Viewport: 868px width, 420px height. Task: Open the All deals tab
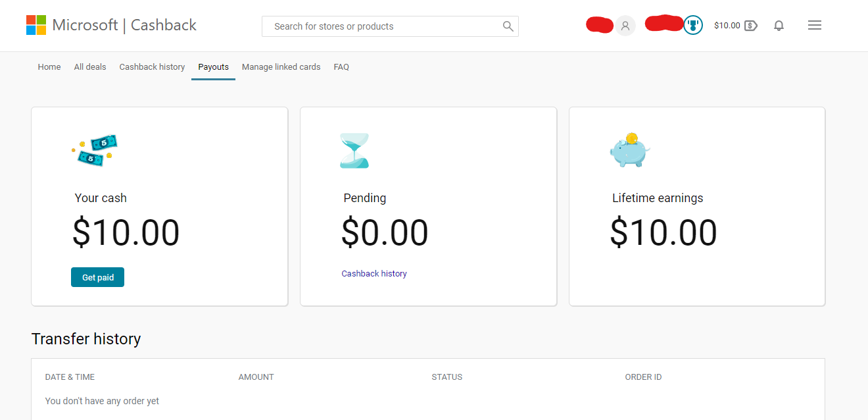[90, 67]
